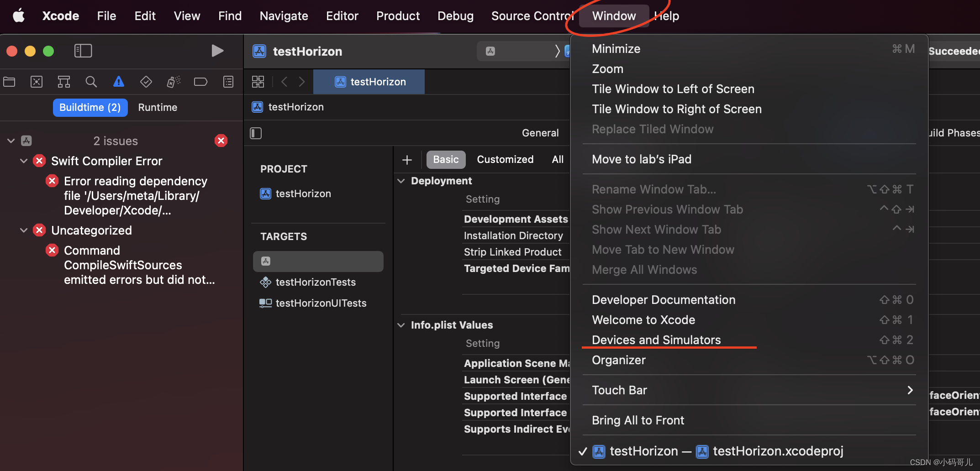The image size is (980, 471).
Task: Choose Devices and Simulators
Action: click(x=749, y=340)
